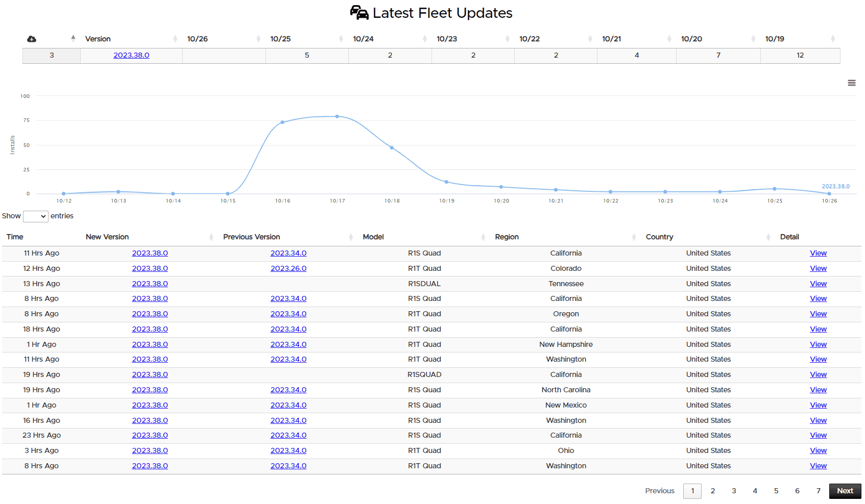Sort the 10/24 column
This screenshot has width=865, height=504.
coord(364,39)
